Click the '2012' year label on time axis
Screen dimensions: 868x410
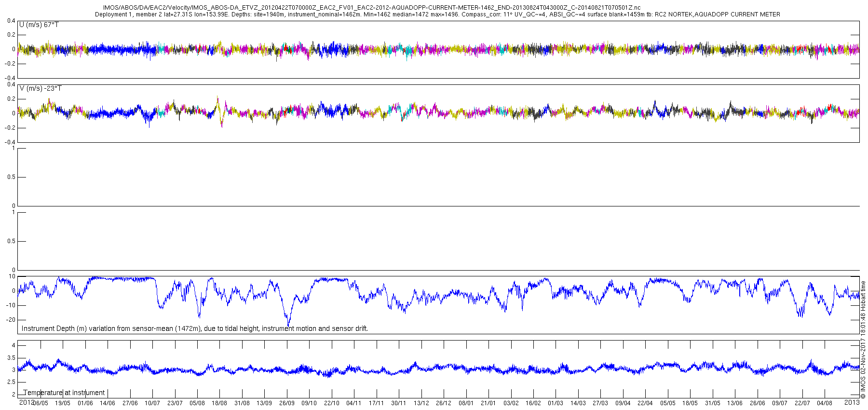coord(27,402)
